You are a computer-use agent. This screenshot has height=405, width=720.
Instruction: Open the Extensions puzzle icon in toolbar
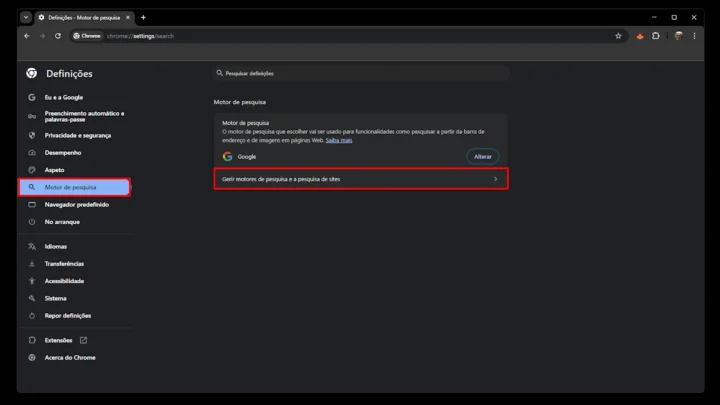656,36
